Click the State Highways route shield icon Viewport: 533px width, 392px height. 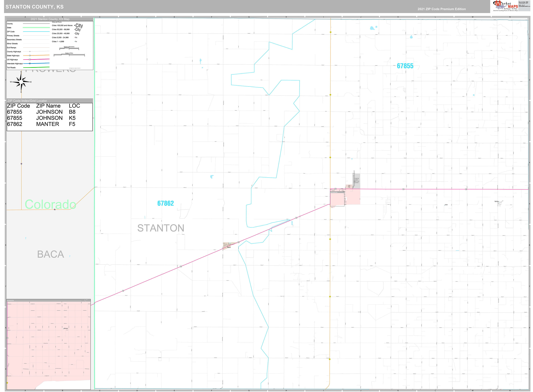(30, 55)
